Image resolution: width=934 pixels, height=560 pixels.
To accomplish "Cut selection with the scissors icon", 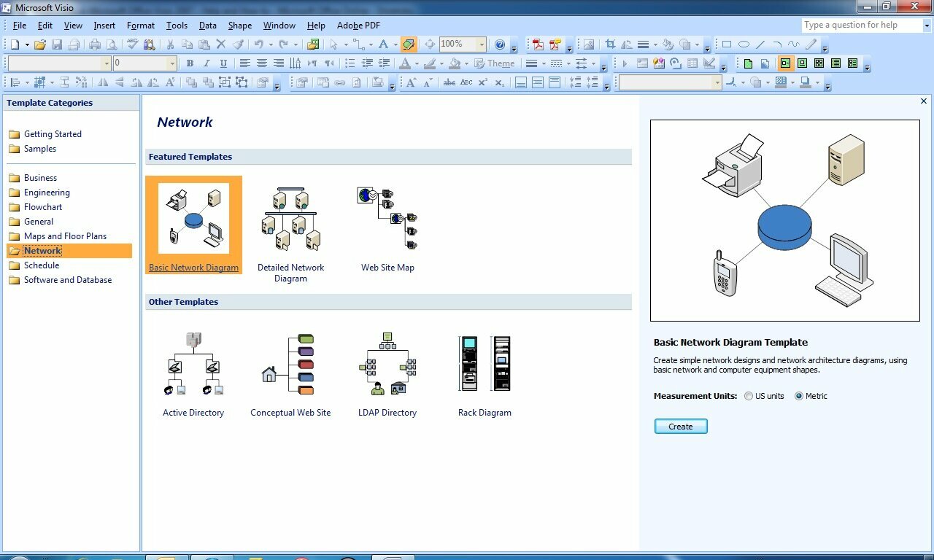I will click(x=170, y=44).
